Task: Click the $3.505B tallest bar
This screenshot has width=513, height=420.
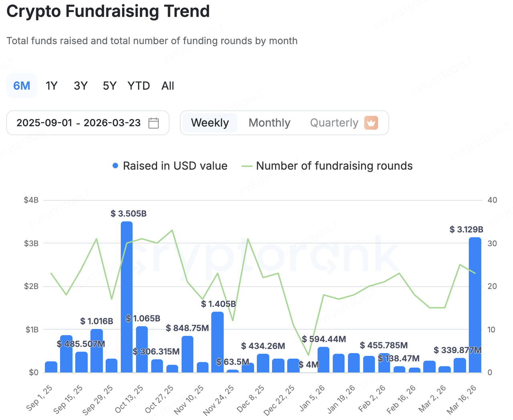Action: [x=127, y=296]
